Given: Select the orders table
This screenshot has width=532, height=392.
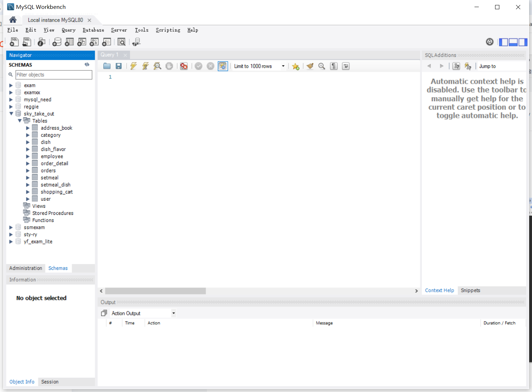Looking at the screenshot, I should pyautogui.click(x=48, y=170).
